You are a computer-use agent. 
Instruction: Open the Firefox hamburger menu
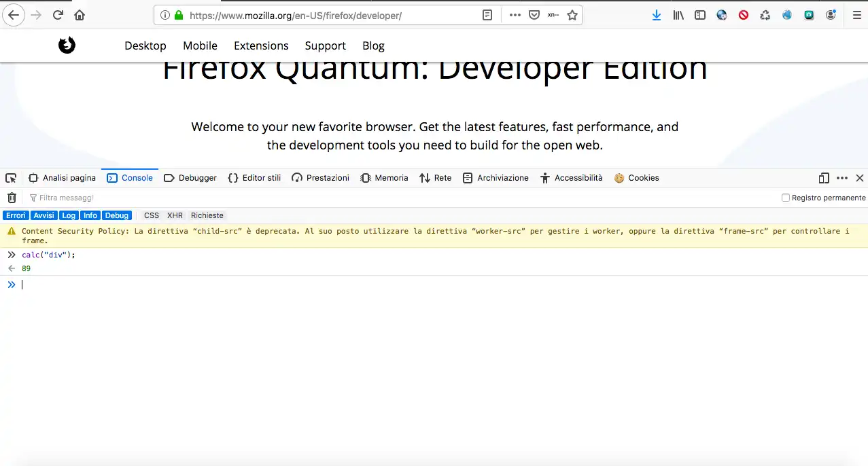pyautogui.click(x=857, y=15)
